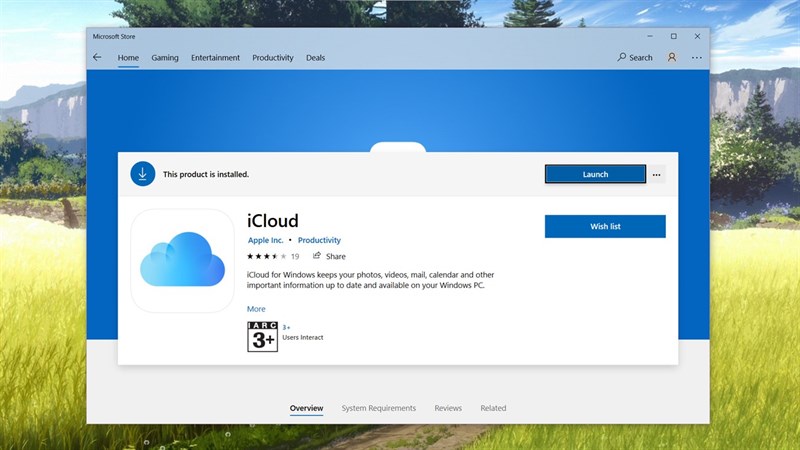Go back with the arrow icon
This screenshot has width=800, height=450.
(x=97, y=57)
